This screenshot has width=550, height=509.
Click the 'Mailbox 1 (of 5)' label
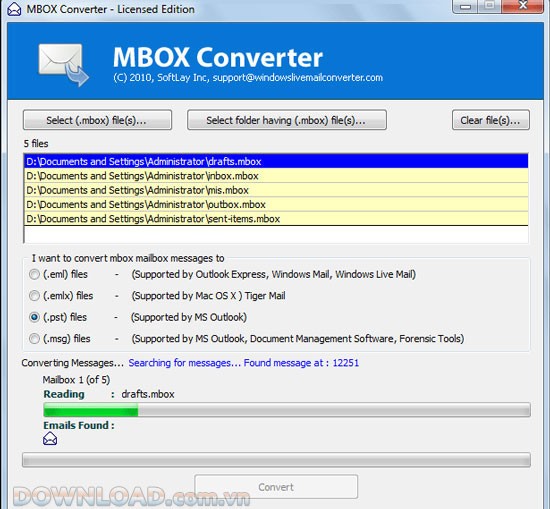pos(76,380)
